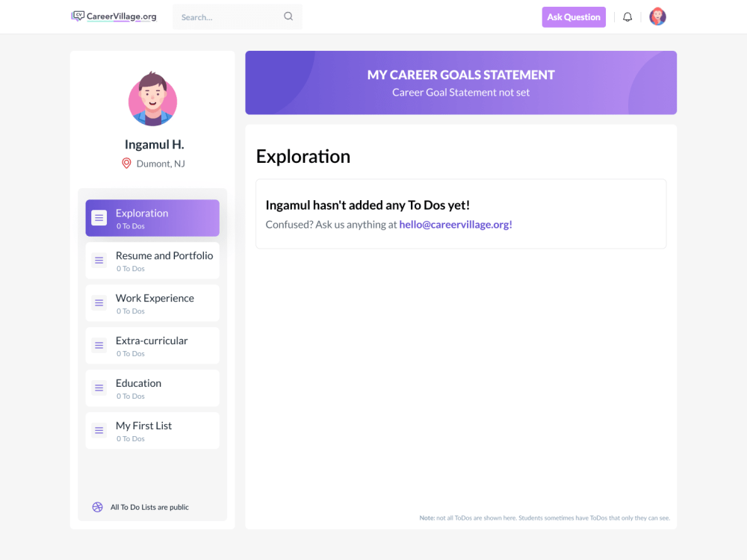The height and width of the screenshot is (560, 747).
Task: Select My First List
Action: 152,431
